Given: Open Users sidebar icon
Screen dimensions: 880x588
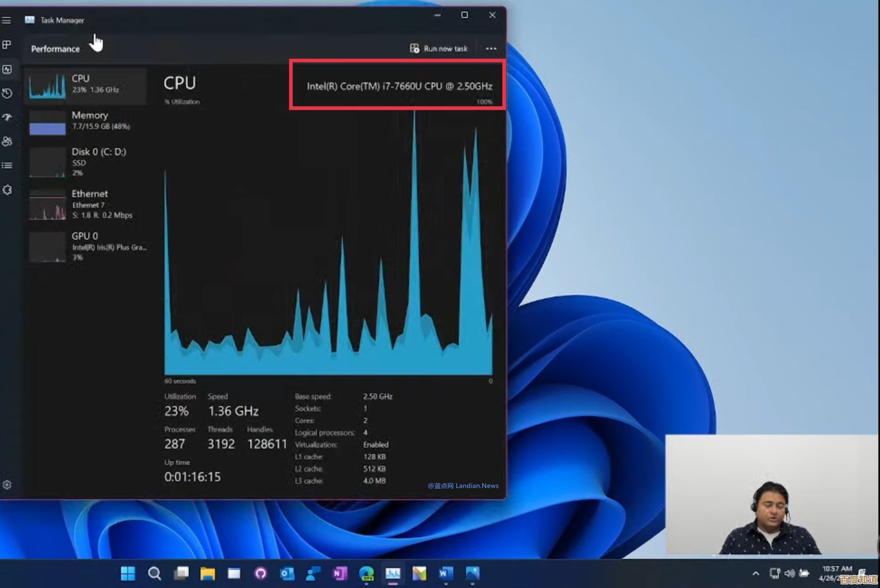Looking at the screenshot, I should point(7,142).
